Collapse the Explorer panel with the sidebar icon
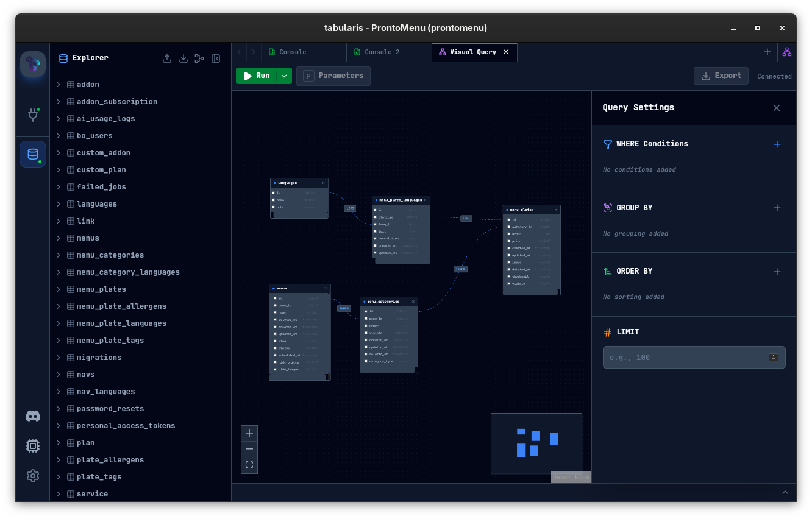 (216, 58)
